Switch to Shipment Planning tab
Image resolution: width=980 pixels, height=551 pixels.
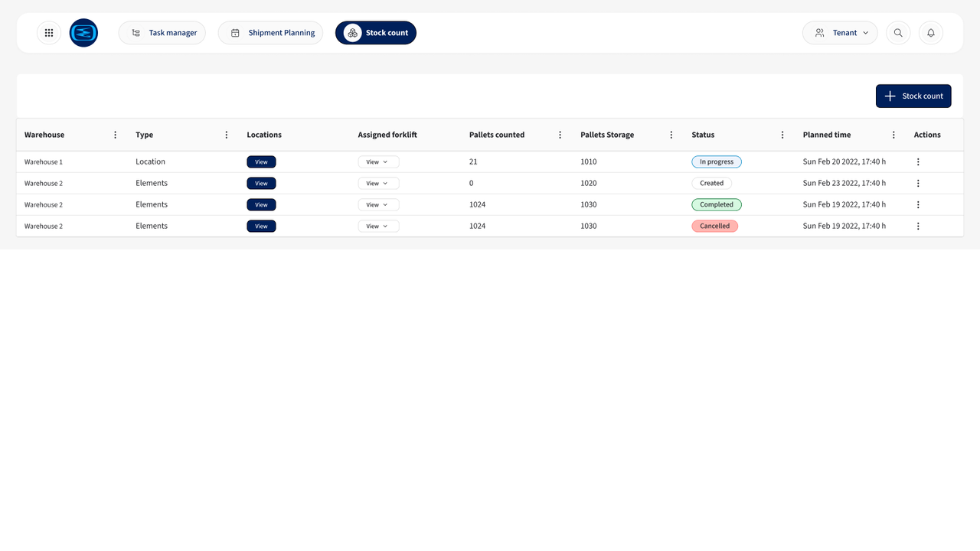point(270,33)
